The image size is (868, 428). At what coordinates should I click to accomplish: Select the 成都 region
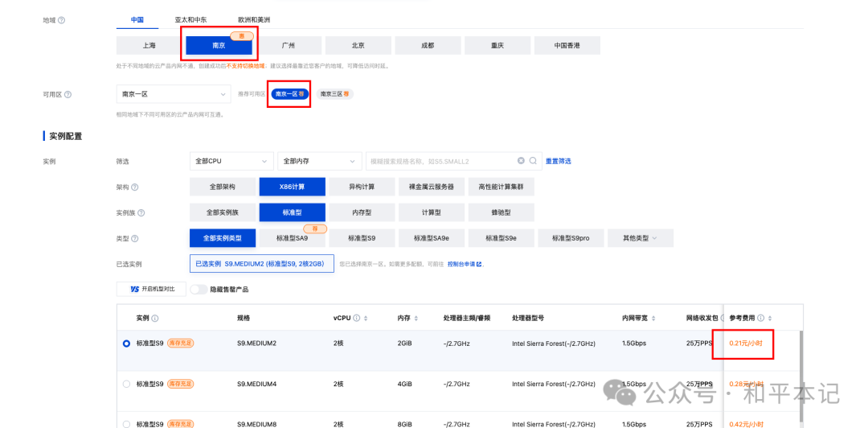coord(428,46)
